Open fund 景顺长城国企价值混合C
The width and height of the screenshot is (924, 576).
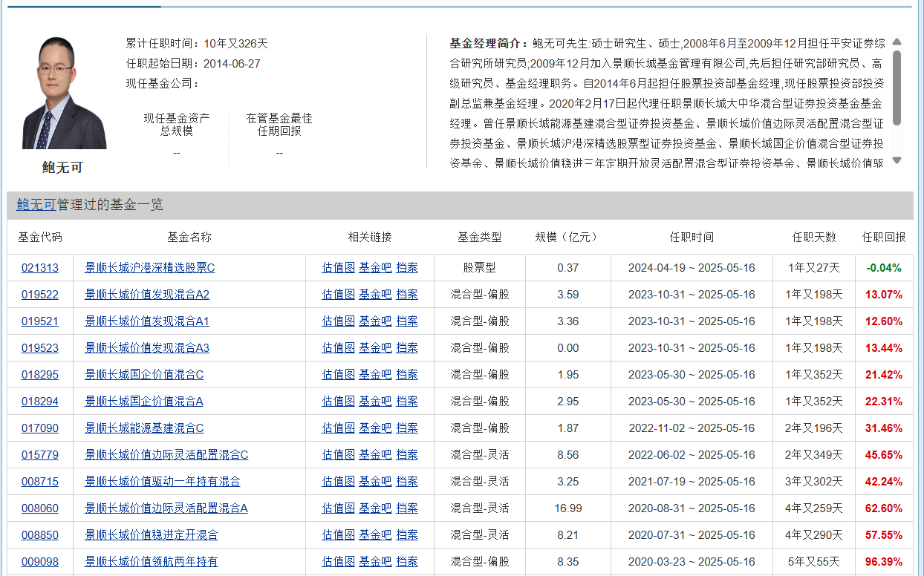click(144, 375)
